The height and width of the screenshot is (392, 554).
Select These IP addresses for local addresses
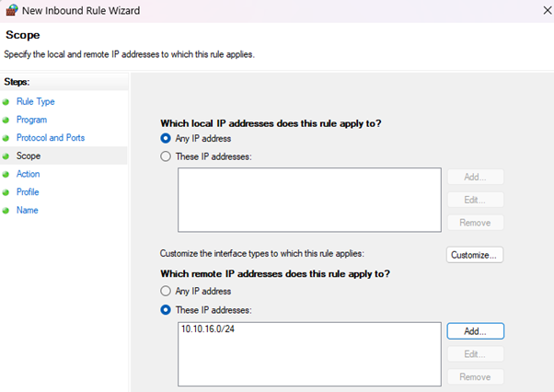166,156
